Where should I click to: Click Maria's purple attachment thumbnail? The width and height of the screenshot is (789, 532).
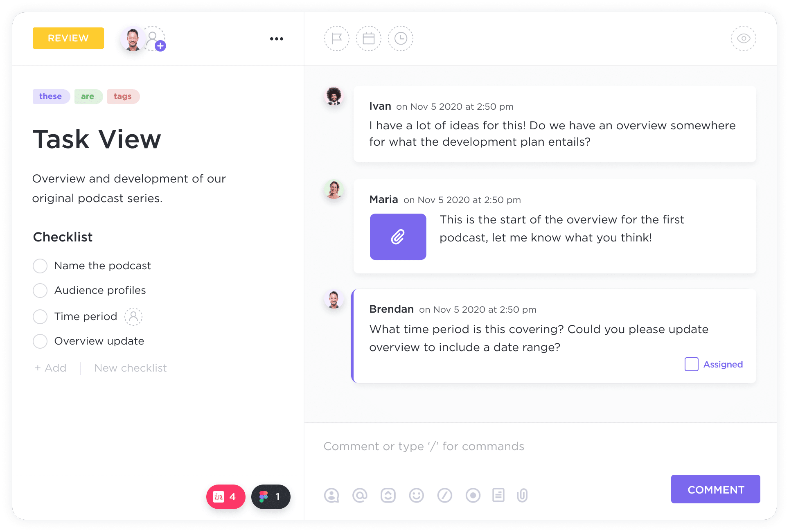click(398, 237)
